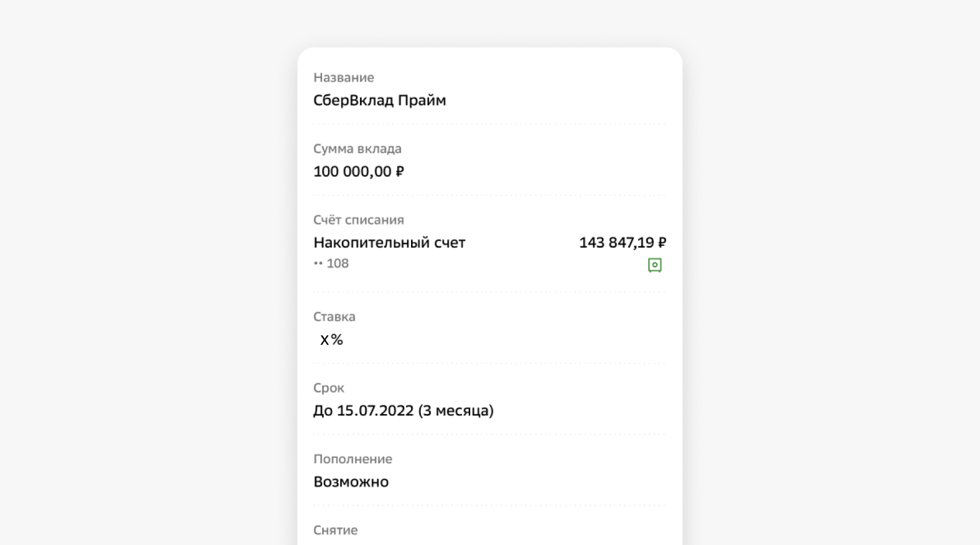
Task: Tap the dotted divider under Сумма вклада
Action: coord(489,196)
